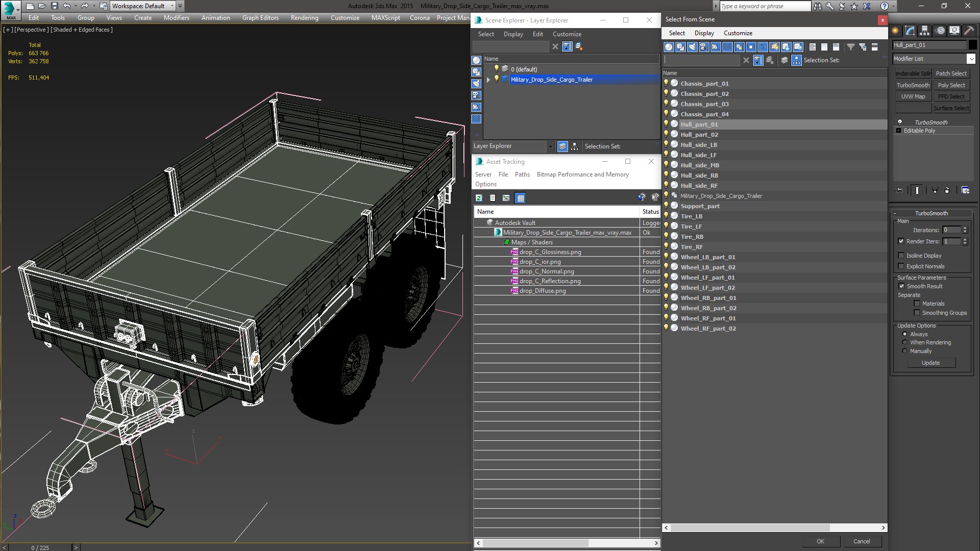Toggle lightbulb visibility of Hull_side_LB
980x551 pixels.
tap(666, 144)
